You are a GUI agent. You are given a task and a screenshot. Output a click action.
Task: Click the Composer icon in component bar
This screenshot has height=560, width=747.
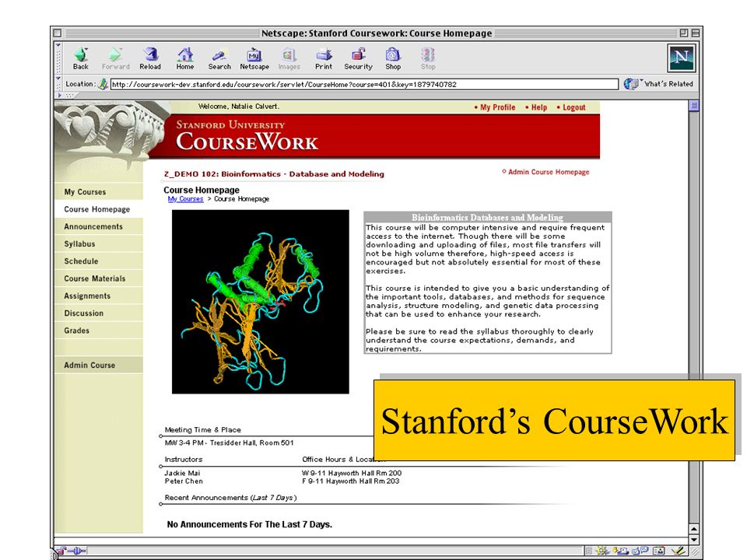tap(678, 551)
